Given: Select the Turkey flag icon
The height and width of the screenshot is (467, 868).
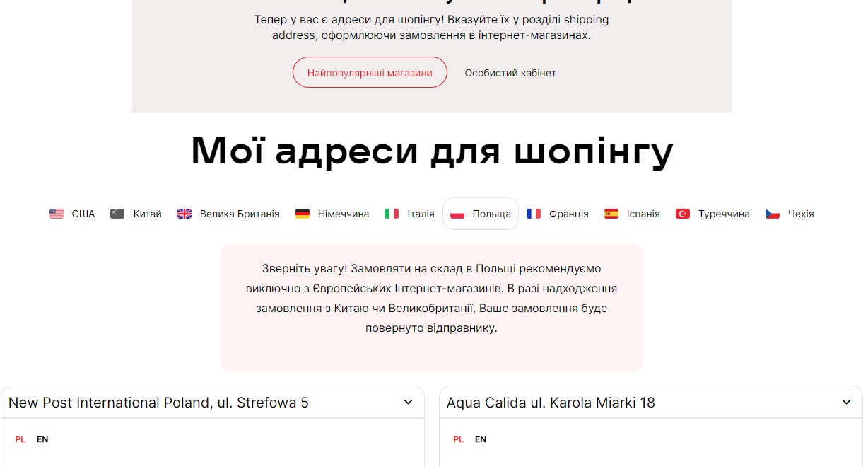Looking at the screenshot, I should [683, 213].
